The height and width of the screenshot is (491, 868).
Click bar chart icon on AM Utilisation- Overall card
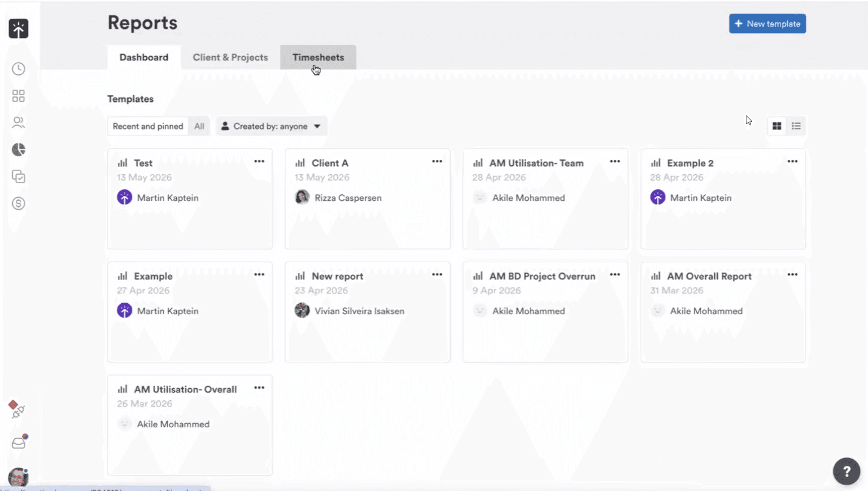(123, 389)
